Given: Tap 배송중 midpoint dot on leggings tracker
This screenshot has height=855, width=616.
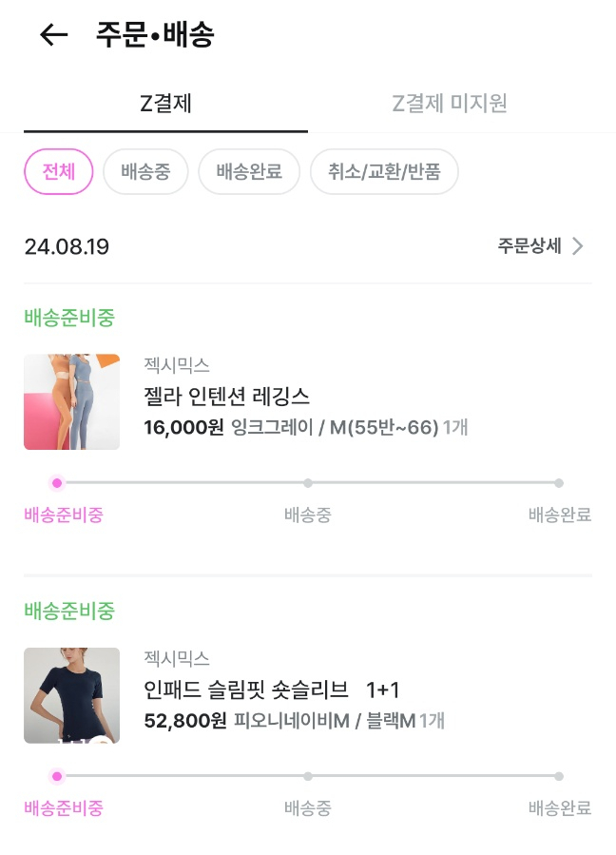Looking at the screenshot, I should point(308,483).
